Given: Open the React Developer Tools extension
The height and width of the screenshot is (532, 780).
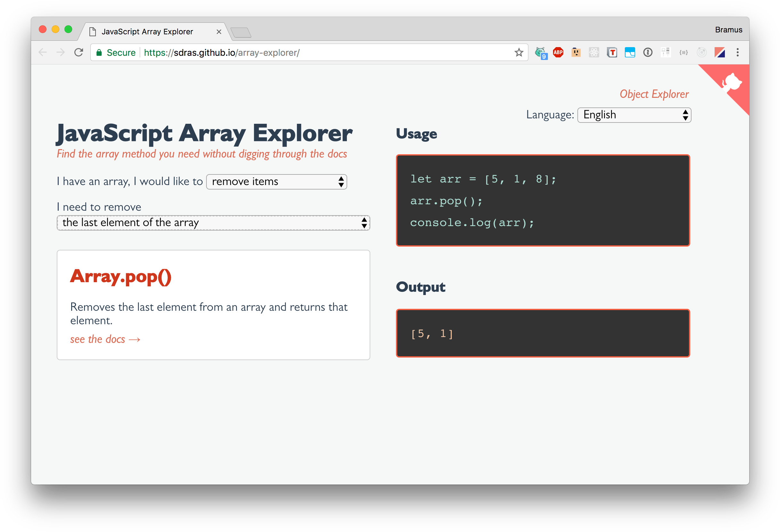Looking at the screenshot, I should [x=594, y=52].
